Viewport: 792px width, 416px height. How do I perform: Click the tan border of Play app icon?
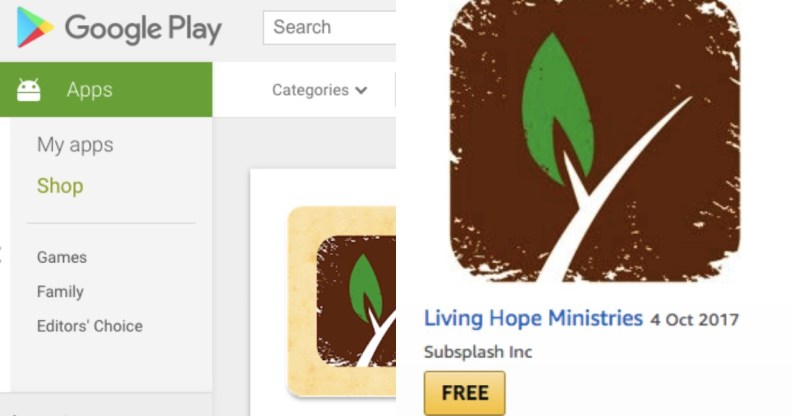(x=302, y=301)
